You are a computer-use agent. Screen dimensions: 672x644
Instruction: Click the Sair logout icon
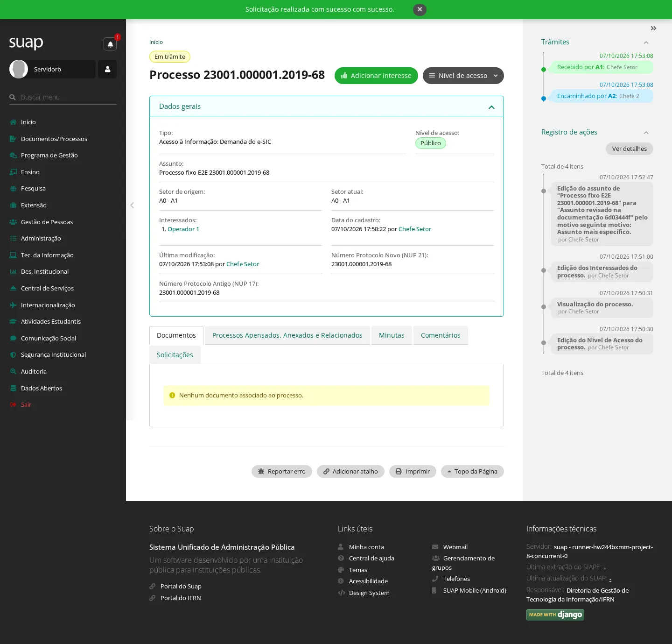(x=13, y=404)
